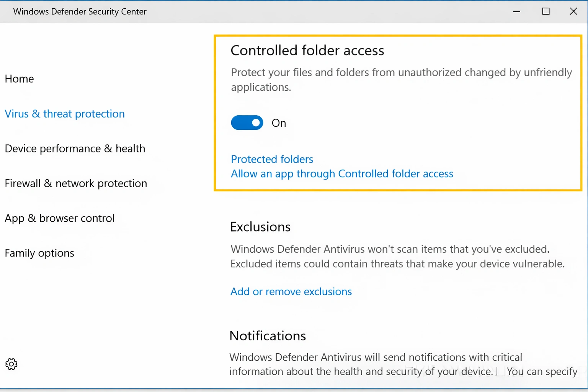Click the Controlled folder access heading
This screenshot has width=588, height=392.
click(307, 50)
